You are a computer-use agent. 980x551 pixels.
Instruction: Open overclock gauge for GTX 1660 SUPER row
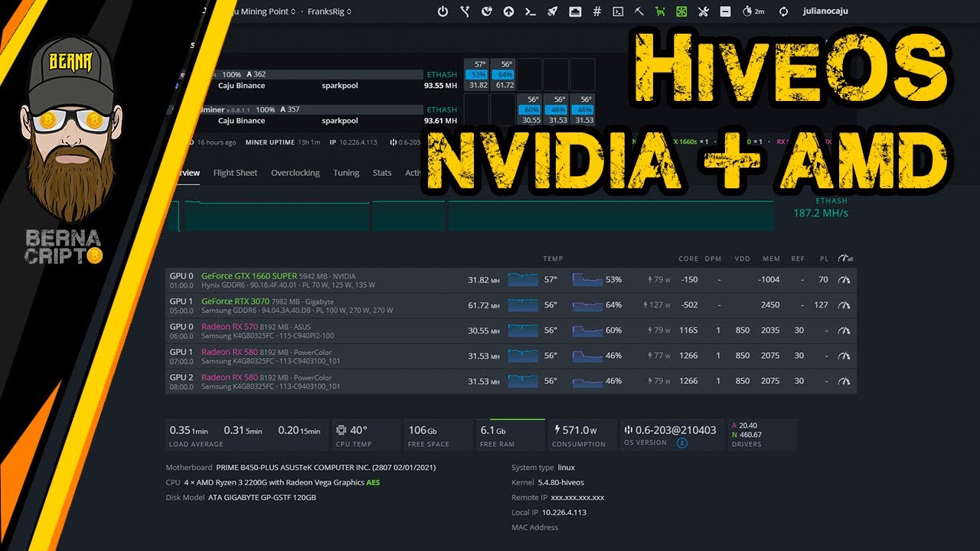click(x=844, y=280)
